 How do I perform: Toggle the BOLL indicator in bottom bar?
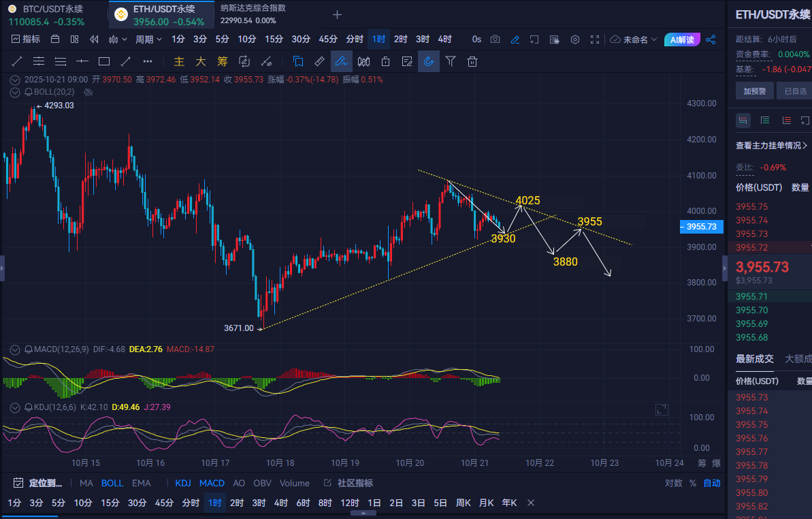(112, 483)
